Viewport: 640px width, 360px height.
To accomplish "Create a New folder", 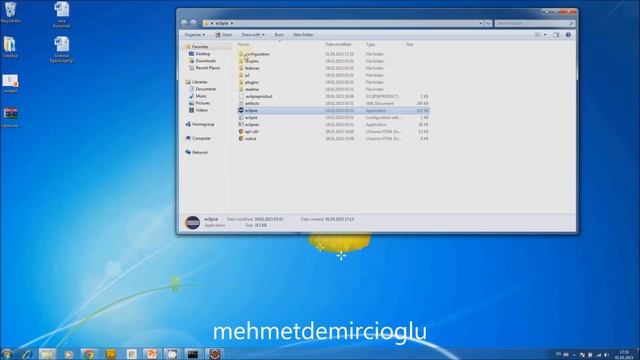I will [x=303, y=35].
